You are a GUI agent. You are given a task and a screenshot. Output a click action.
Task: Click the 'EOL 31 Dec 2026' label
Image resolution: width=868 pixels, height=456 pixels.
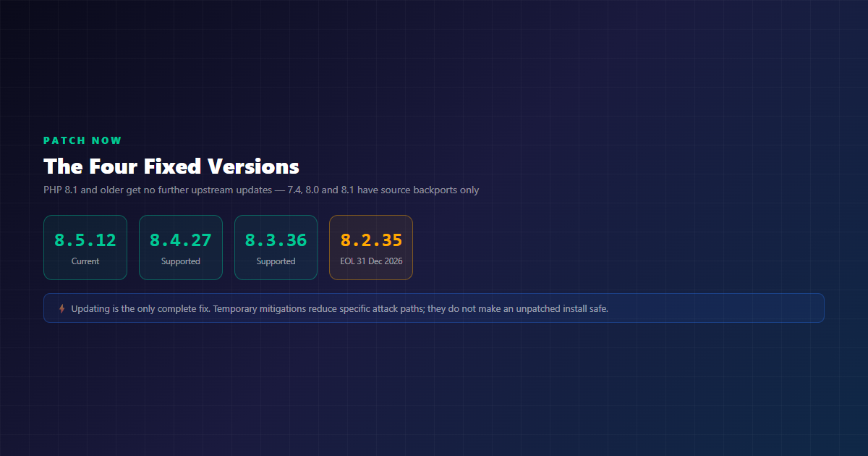click(x=371, y=261)
